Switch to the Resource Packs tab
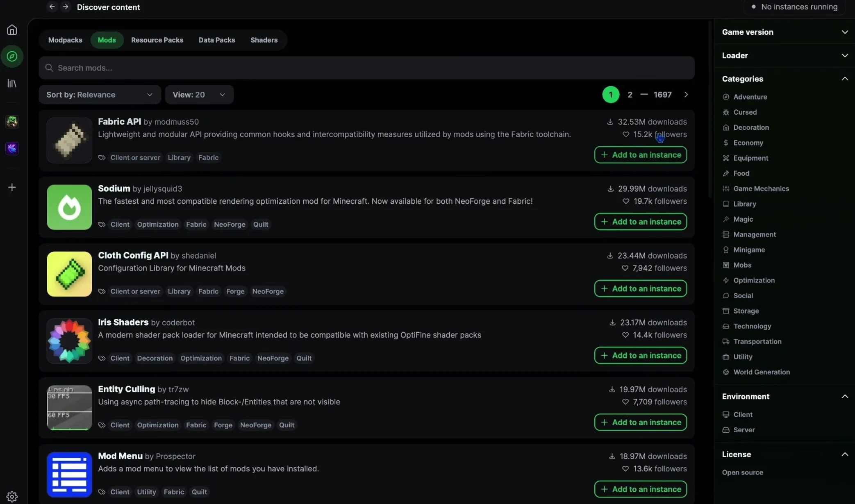This screenshot has height=504, width=855. coord(157,40)
